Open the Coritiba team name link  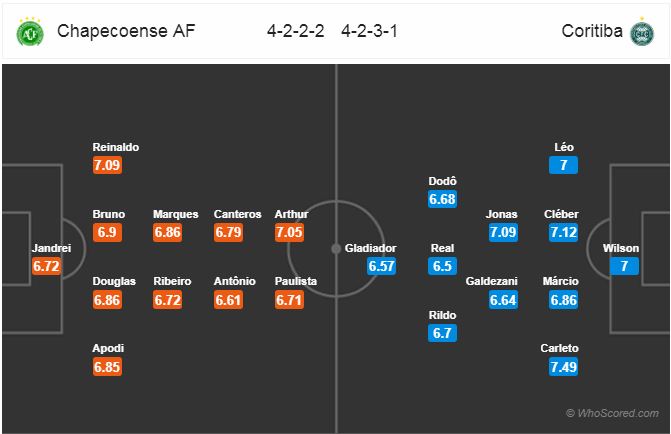pos(592,31)
